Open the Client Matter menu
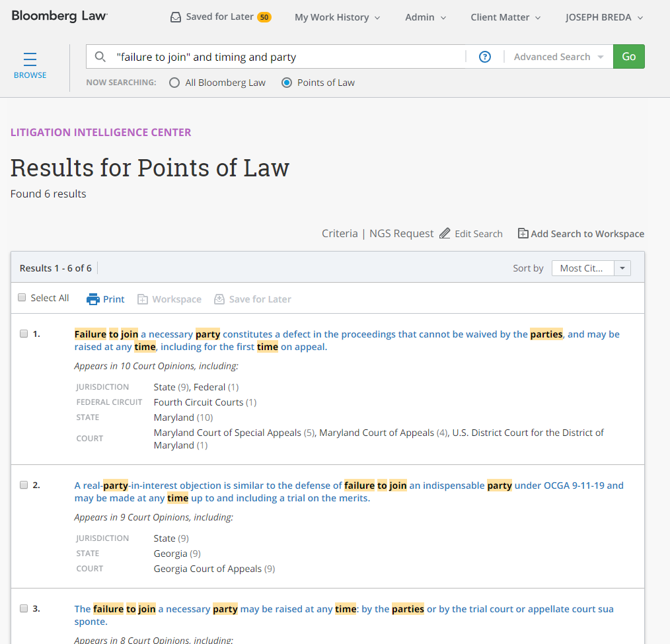The width and height of the screenshot is (670, 644). click(505, 17)
